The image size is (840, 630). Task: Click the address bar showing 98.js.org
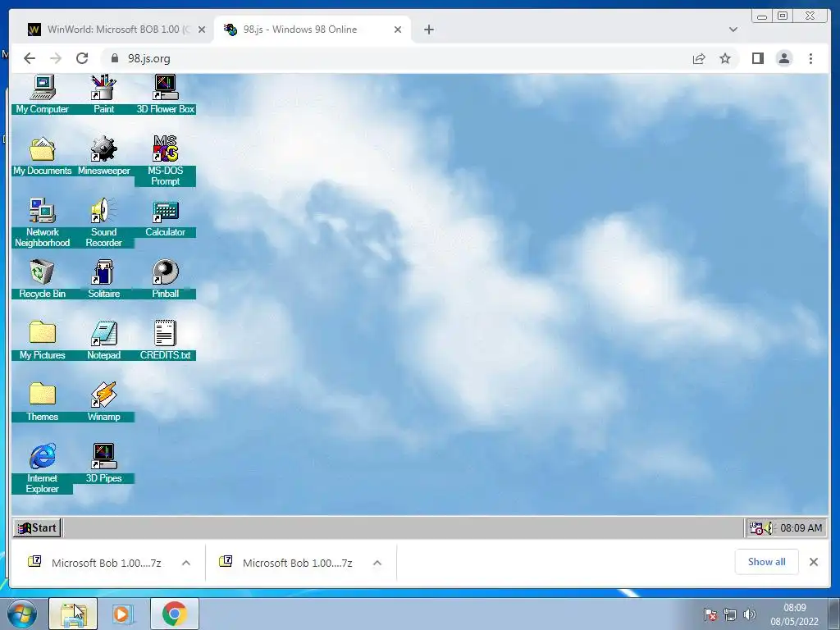421,58
